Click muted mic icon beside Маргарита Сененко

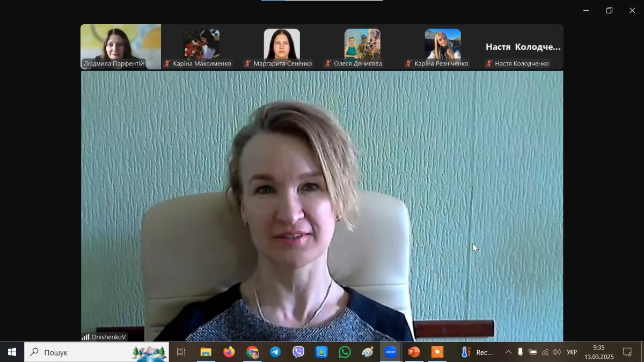pos(247,63)
